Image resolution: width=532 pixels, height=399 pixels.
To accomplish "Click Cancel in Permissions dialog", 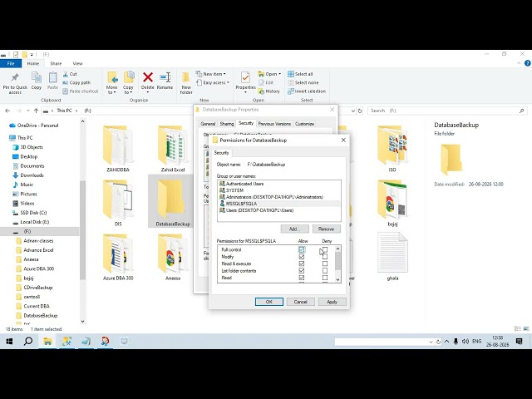I will pos(301,302).
